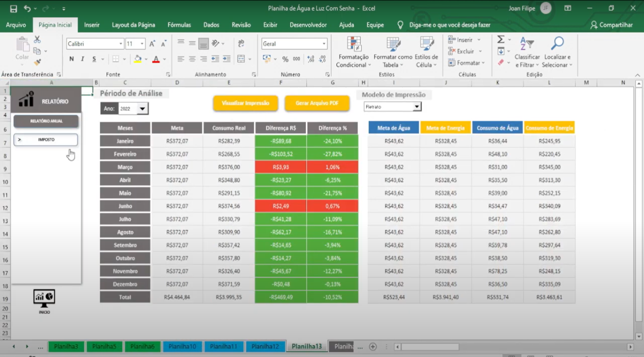644x357 pixels.
Task: Open the Geral number format dropdown
Action: tap(324, 44)
